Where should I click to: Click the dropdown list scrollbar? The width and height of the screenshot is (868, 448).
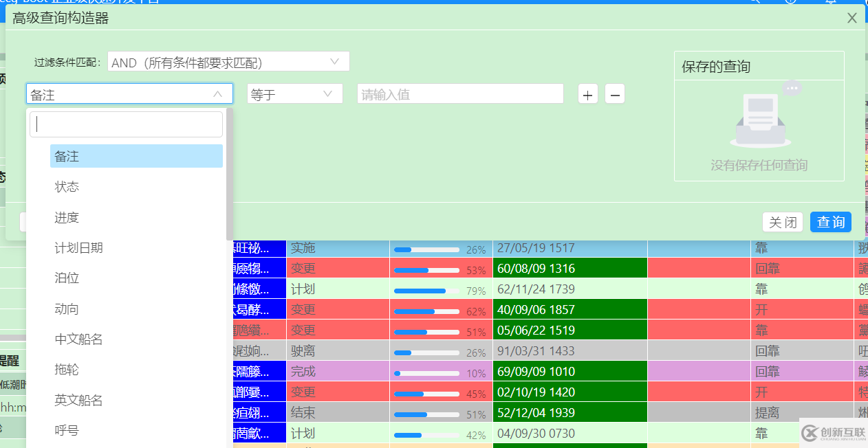click(x=229, y=174)
